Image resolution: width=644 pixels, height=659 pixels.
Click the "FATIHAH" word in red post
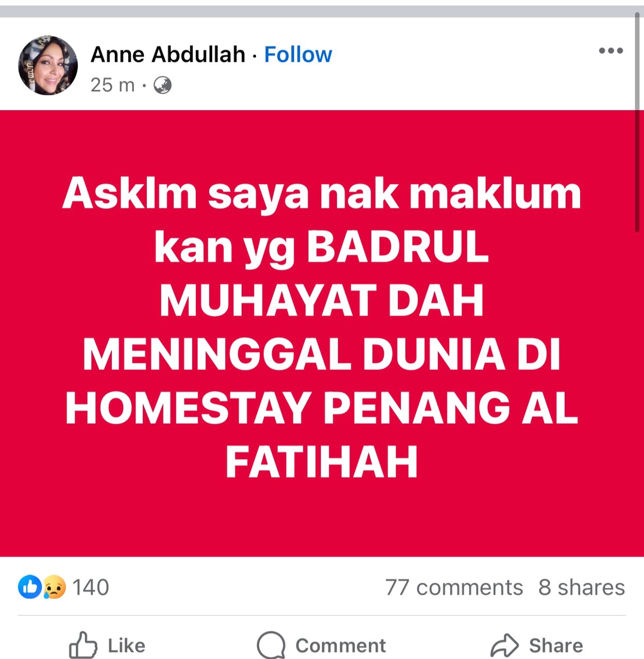click(x=322, y=462)
